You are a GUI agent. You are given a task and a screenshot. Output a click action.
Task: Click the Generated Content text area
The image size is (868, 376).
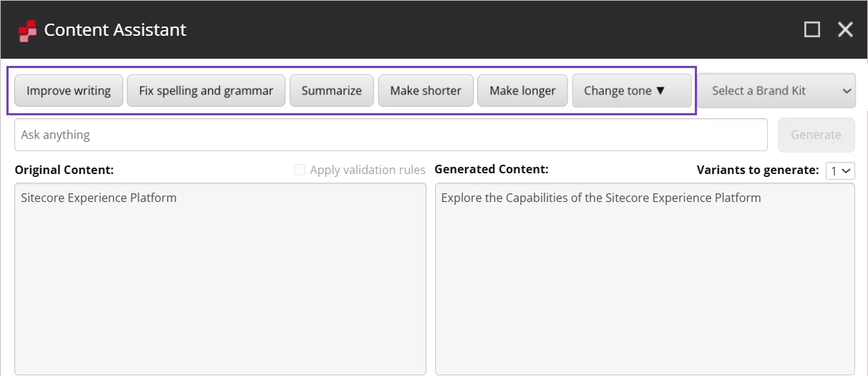click(x=645, y=279)
